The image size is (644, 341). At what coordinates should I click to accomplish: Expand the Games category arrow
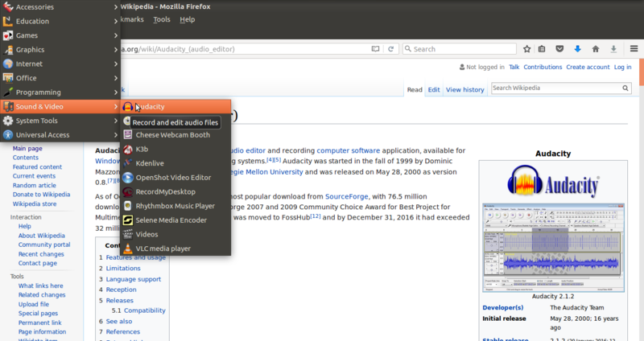pos(116,35)
